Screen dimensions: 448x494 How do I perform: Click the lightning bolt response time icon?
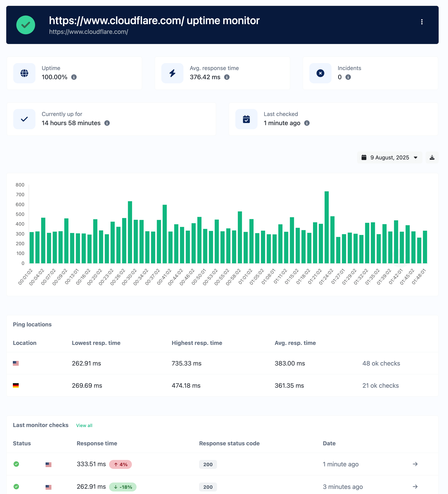[172, 73]
